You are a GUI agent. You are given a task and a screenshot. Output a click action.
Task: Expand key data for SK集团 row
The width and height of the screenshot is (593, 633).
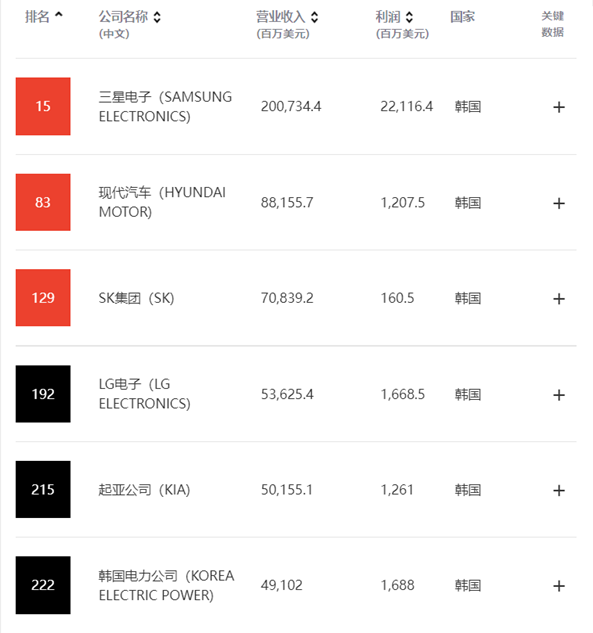pos(559,299)
